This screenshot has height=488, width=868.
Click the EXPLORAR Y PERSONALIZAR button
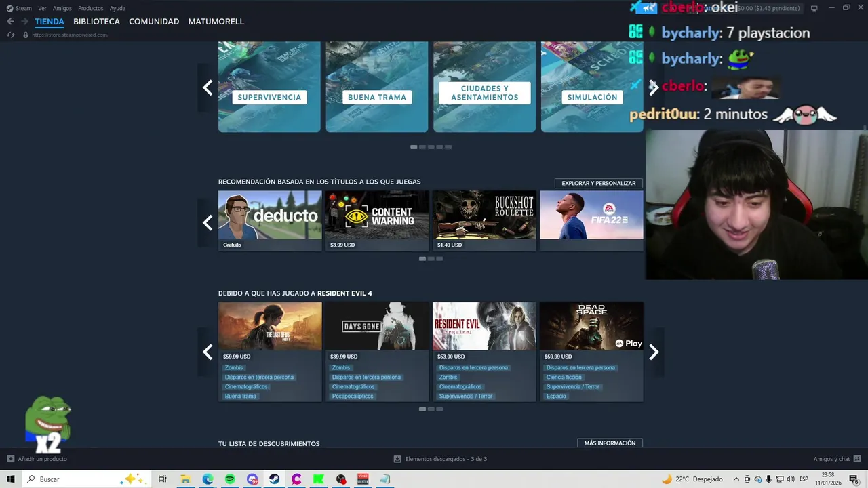[x=599, y=183]
